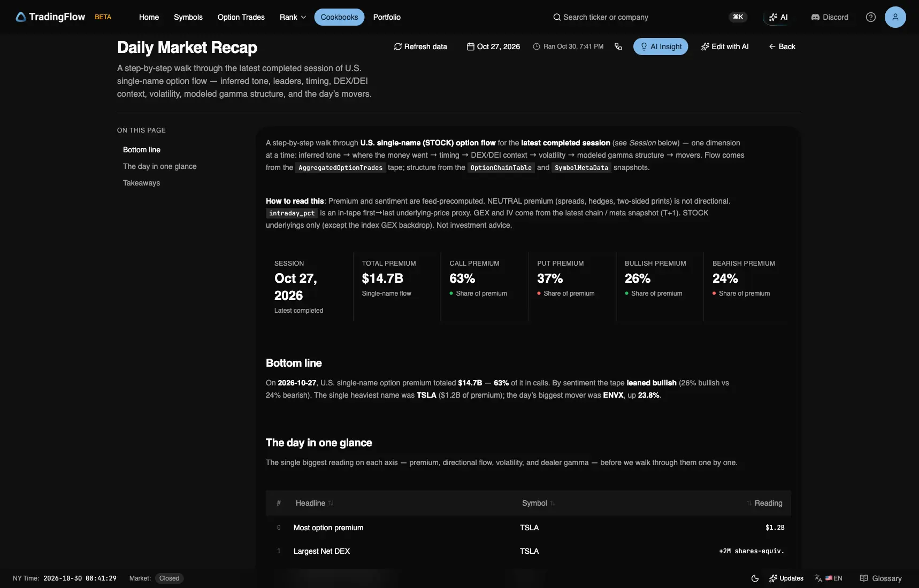919x588 pixels.
Task: Click the Refresh data button
Action: tap(420, 47)
